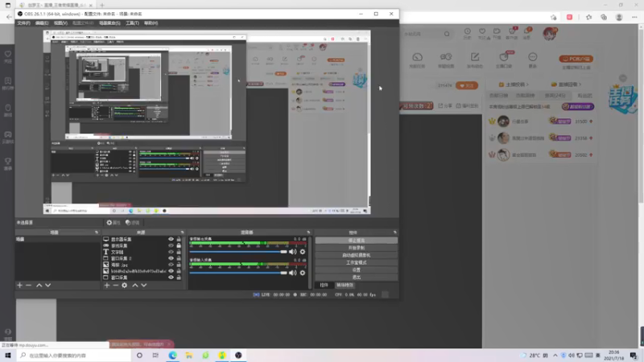Open source 滤镜 filters button above panels
Screen dimensions: 644x362
133,223
